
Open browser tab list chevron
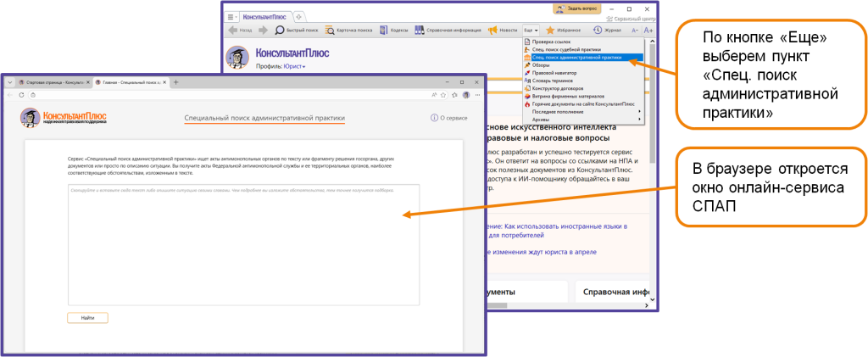(9, 82)
